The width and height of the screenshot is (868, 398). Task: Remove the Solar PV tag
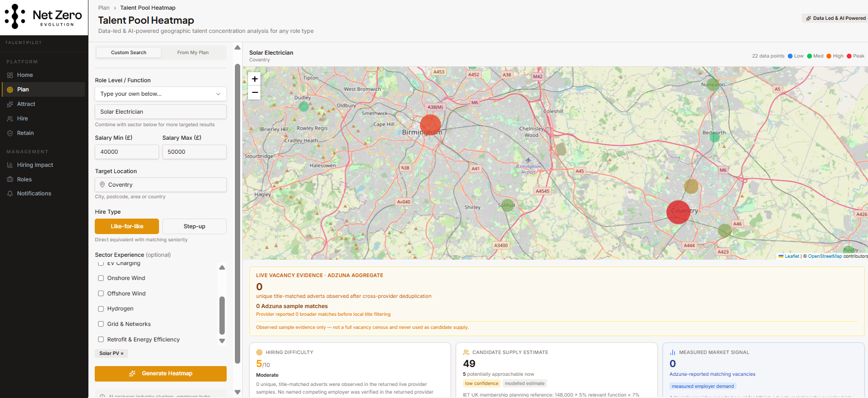122,354
